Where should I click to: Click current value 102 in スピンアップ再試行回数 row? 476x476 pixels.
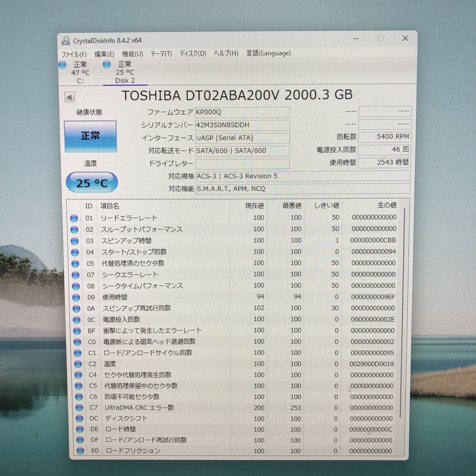click(259, 308)
